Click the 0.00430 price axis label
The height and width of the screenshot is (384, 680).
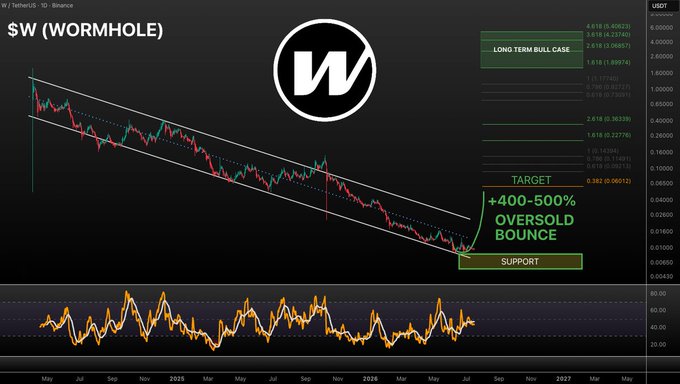[661, 276]
